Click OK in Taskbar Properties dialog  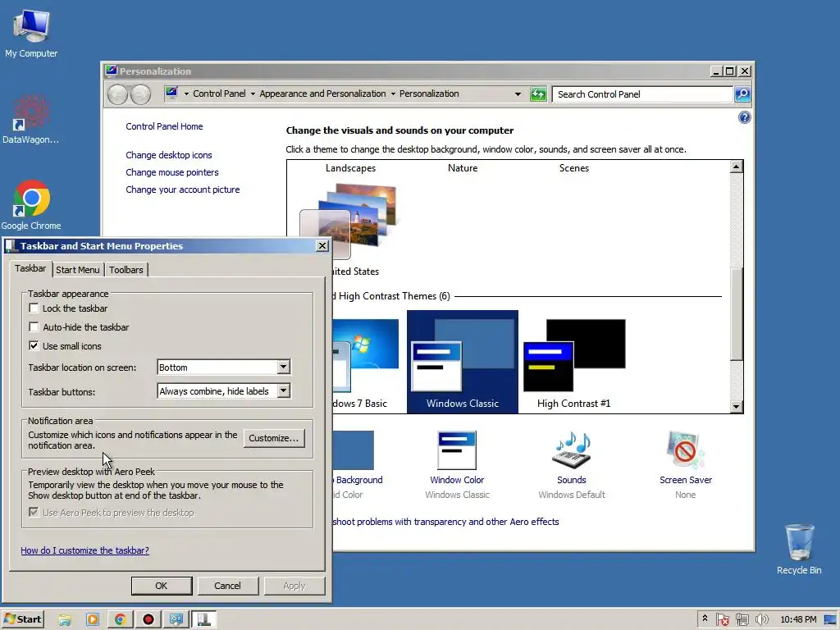[x=162, y=586]
